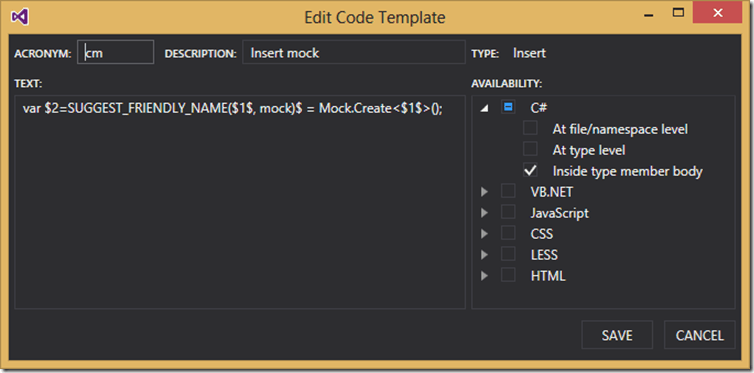Click 'At type level' label text
Screen dimensions: 754x373
589,150
